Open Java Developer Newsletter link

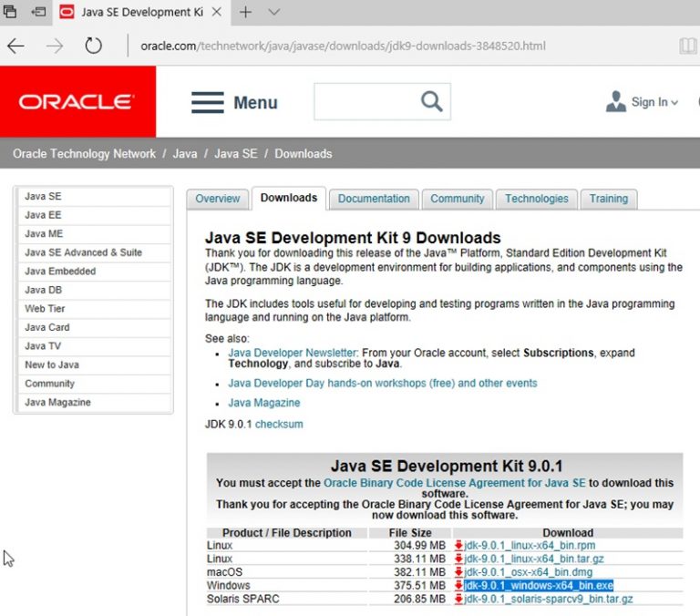(x=293, y=353)
